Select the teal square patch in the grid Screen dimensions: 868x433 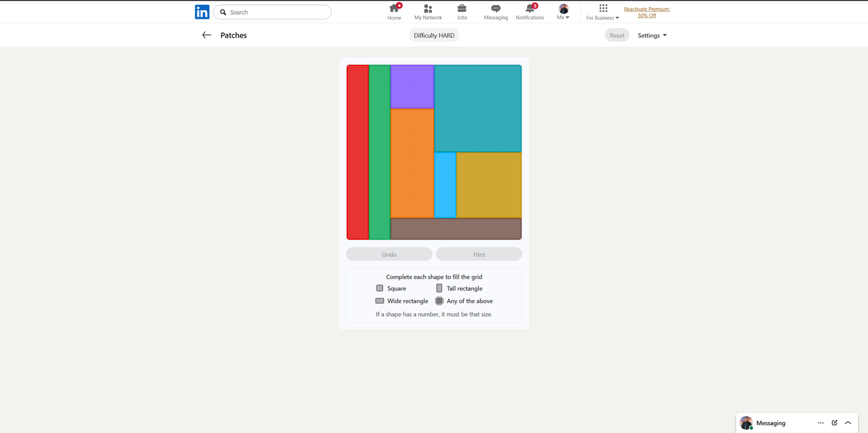pyautogui.click(x=478, y=109)
